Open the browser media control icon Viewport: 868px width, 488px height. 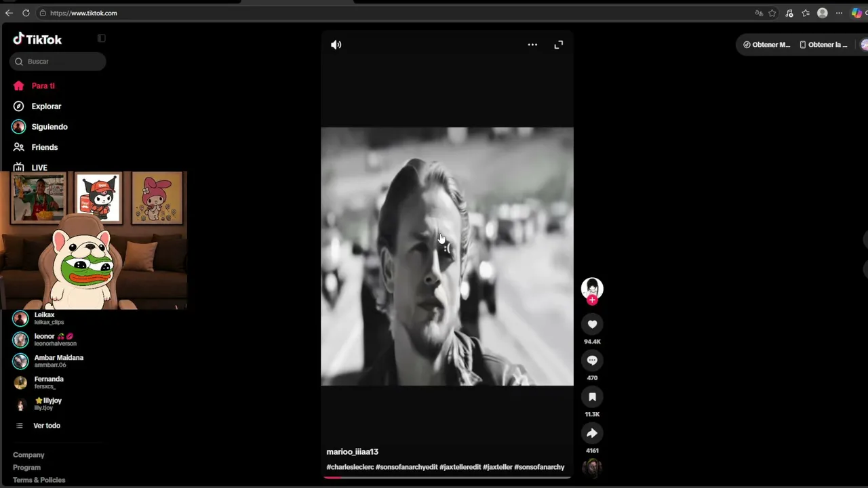(x=789, y=13)
